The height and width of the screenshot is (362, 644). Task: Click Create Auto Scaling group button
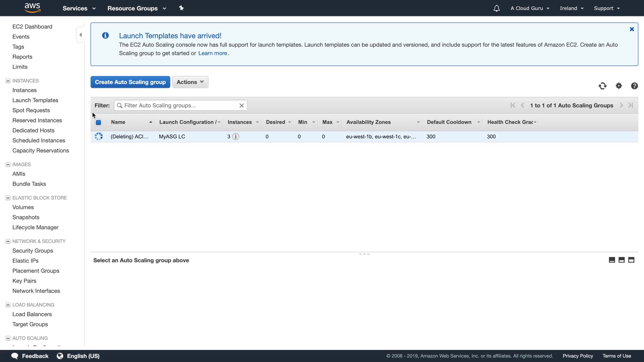point(130,82)
